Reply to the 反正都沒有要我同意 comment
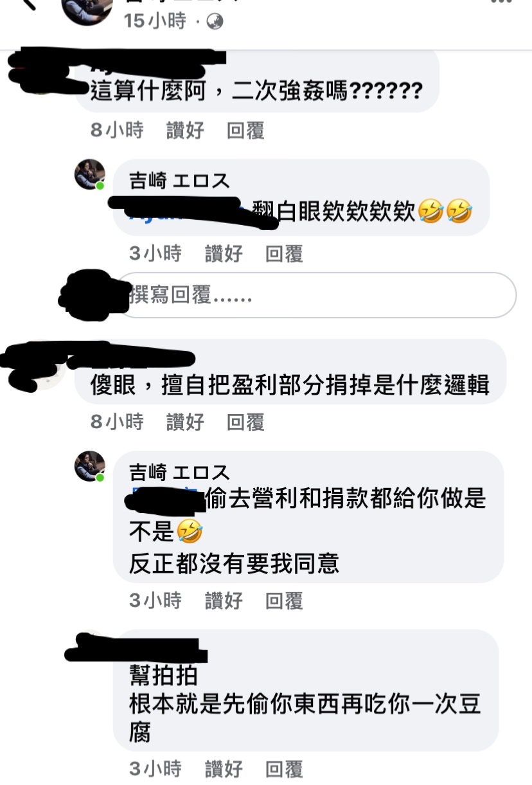This screenshot has width=532, height=785. tap(284, 600)
